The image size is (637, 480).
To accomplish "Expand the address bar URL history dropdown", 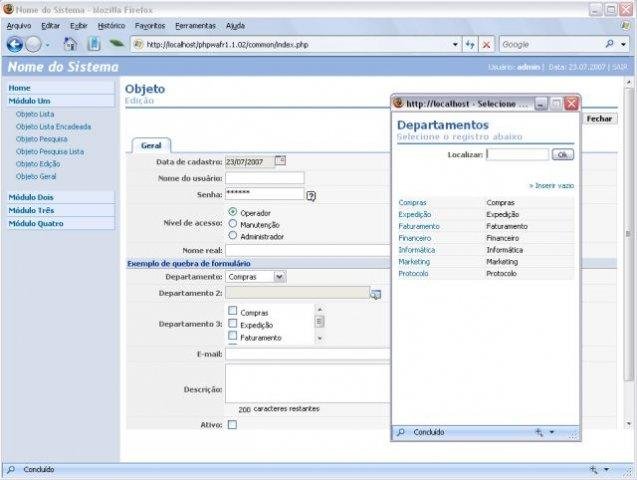I will point(455,45).
